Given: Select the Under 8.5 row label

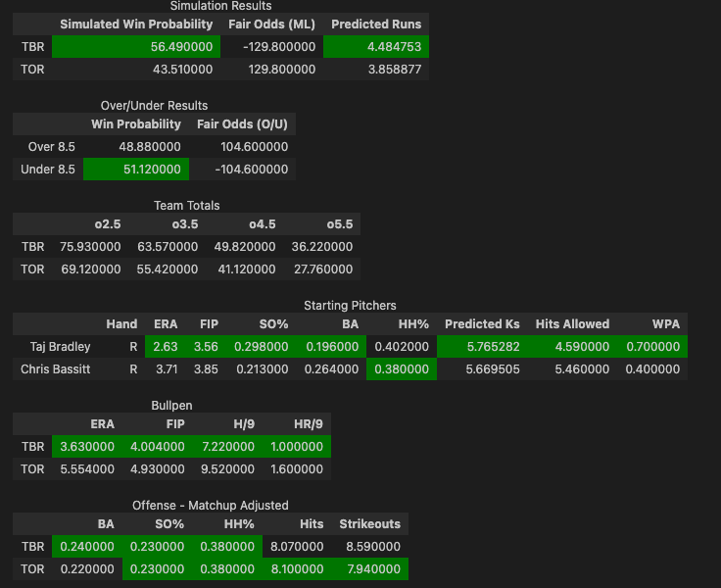Looking at the screenshot, I should (48, 170).
